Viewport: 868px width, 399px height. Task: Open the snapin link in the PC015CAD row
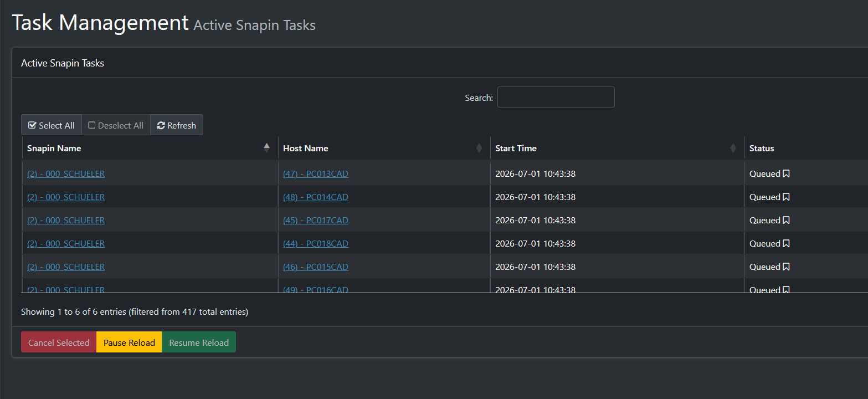tap(66, 267)
